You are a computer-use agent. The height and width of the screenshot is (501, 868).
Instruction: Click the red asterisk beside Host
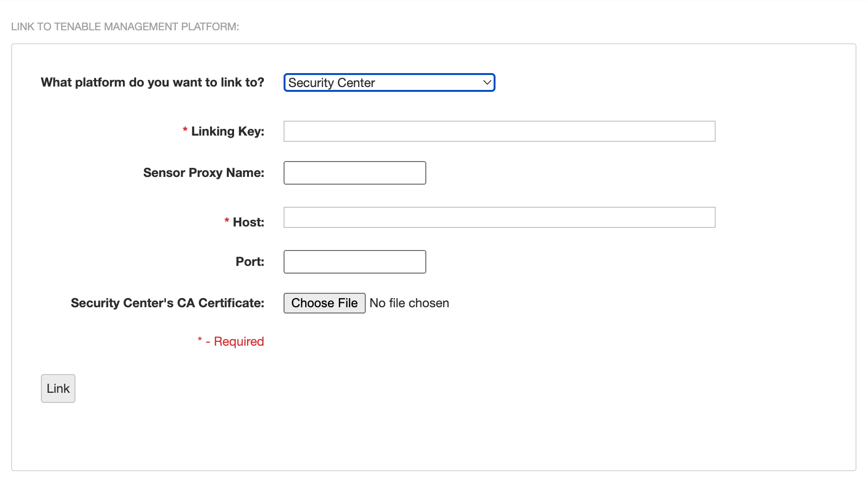tap(227, 221)
